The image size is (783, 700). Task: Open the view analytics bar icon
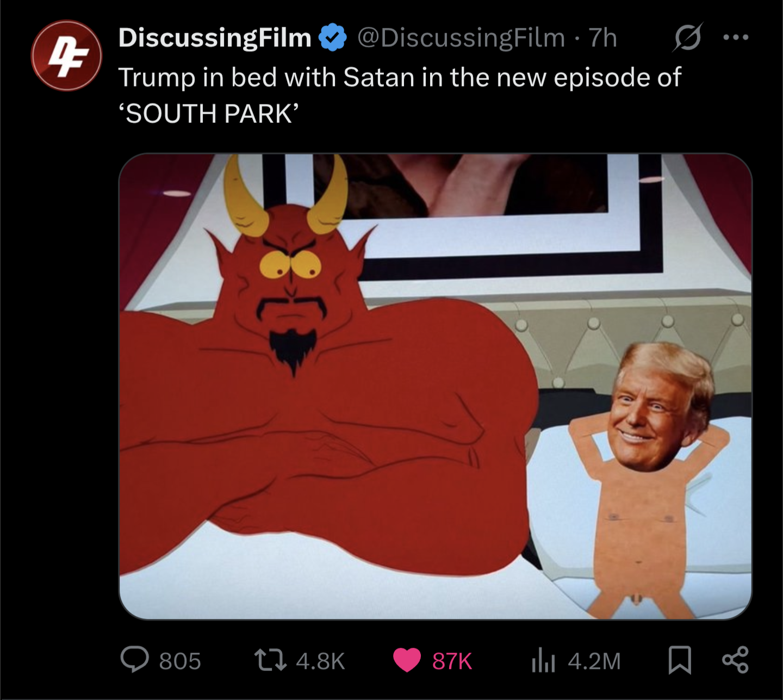coord(542,661)
